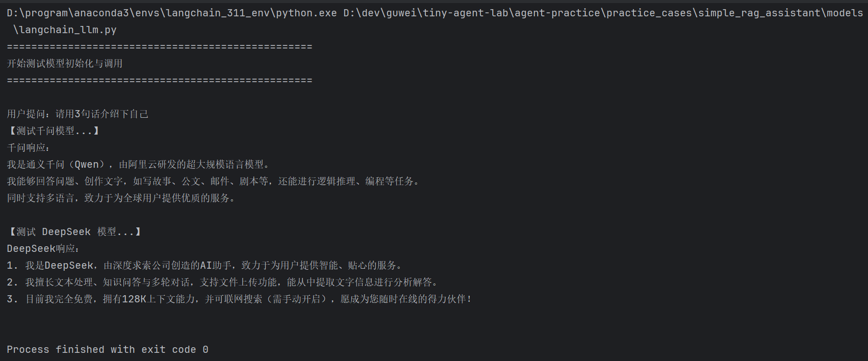868x361 pixels.
Task: Click the 【测试 DeepSeek 模型...】 header line
Action: click(x=74, y=231)
